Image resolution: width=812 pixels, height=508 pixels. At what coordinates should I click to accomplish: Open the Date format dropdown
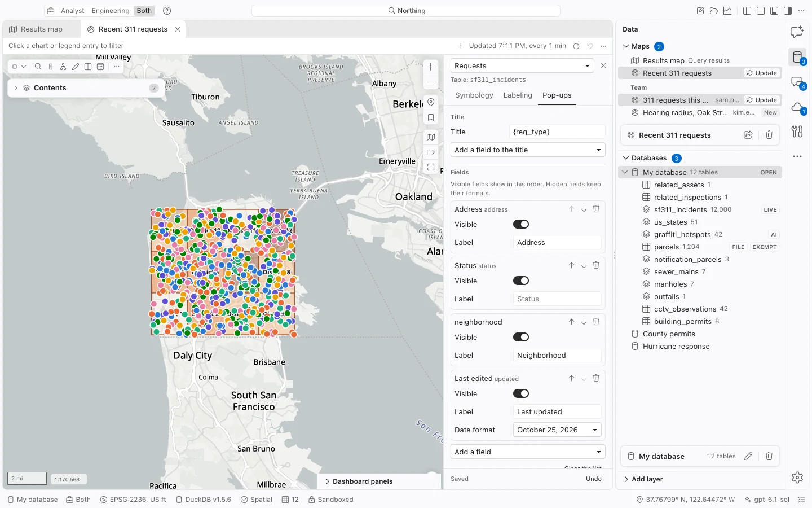tap(557, 430)
